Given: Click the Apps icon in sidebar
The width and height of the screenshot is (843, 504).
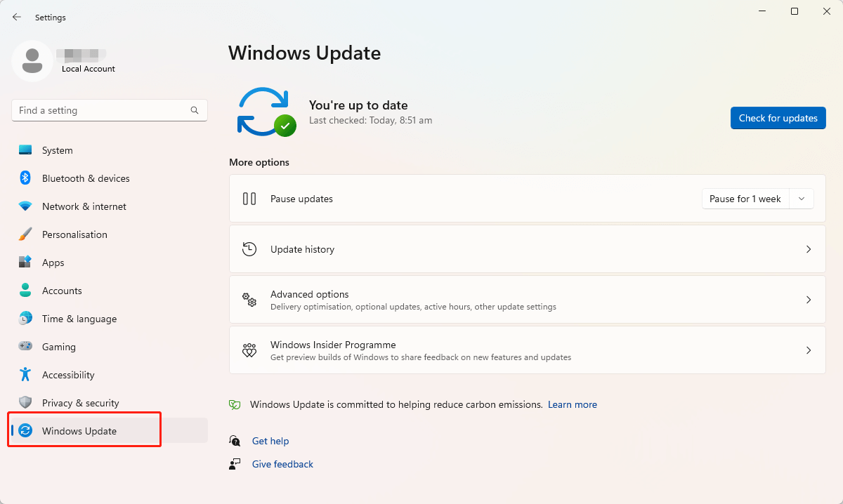Looking at the screenshot, I should pyautogui.click(x=25, y=263).
